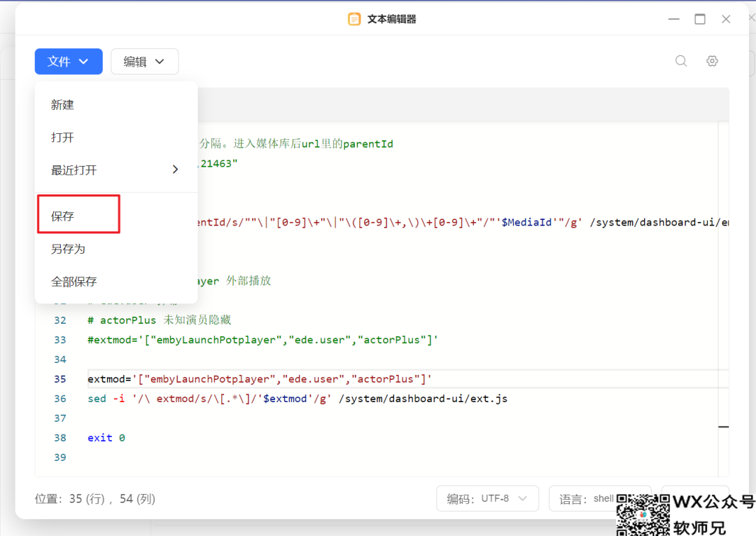Click line number 35 in the gutter
756x536 pixels.
point(60,379)
